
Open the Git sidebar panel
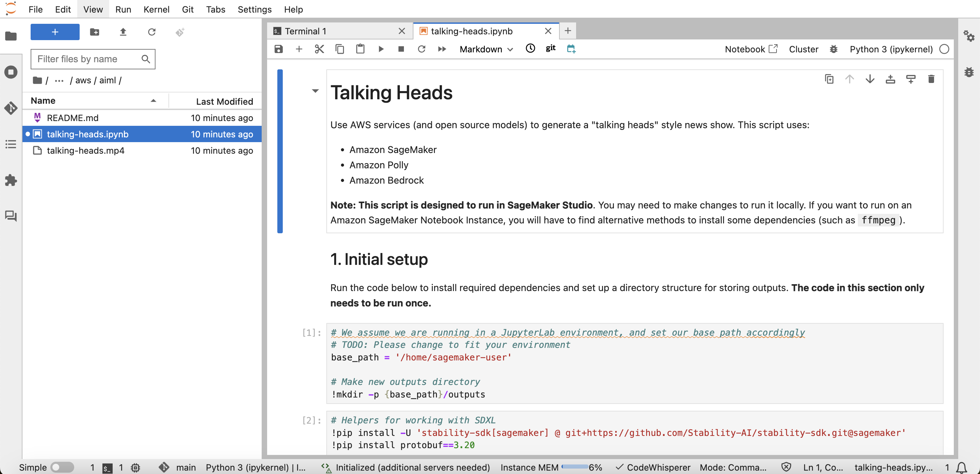pyautogui.click(x=11, y=108)
